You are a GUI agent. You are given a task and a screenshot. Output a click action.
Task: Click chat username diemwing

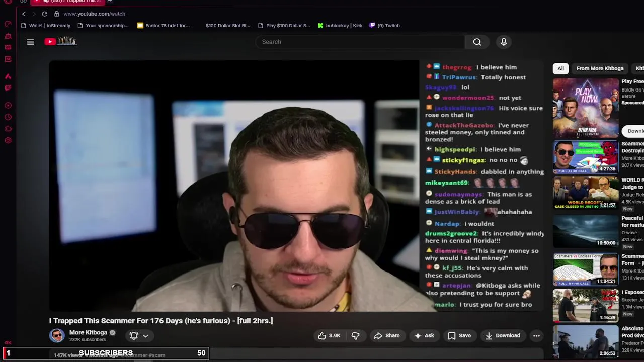point(451,251)
